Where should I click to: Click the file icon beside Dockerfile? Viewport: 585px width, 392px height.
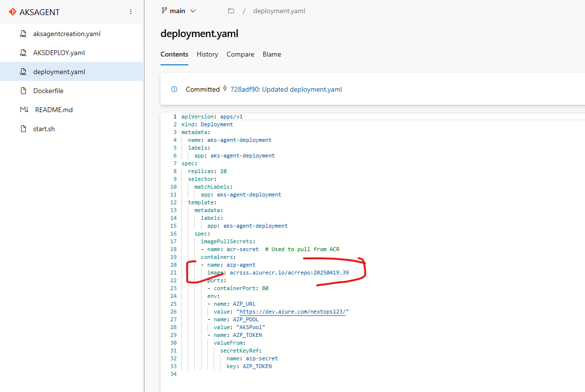click(23, 91)
